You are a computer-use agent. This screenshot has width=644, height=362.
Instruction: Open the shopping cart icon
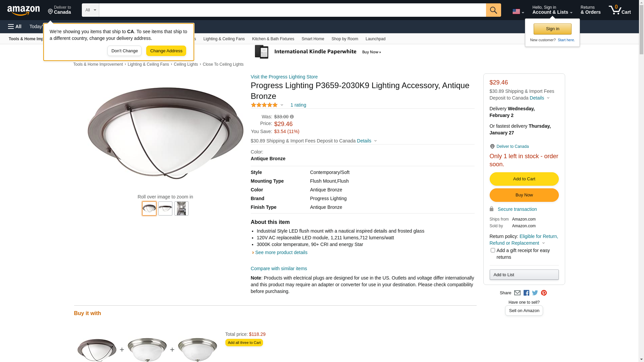pyautogui.click(x=620, y=10)
